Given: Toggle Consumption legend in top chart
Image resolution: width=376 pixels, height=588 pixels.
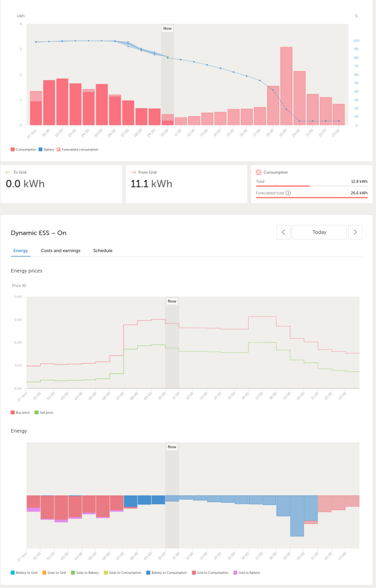Looking at the screenshot, I should (23, 149).
